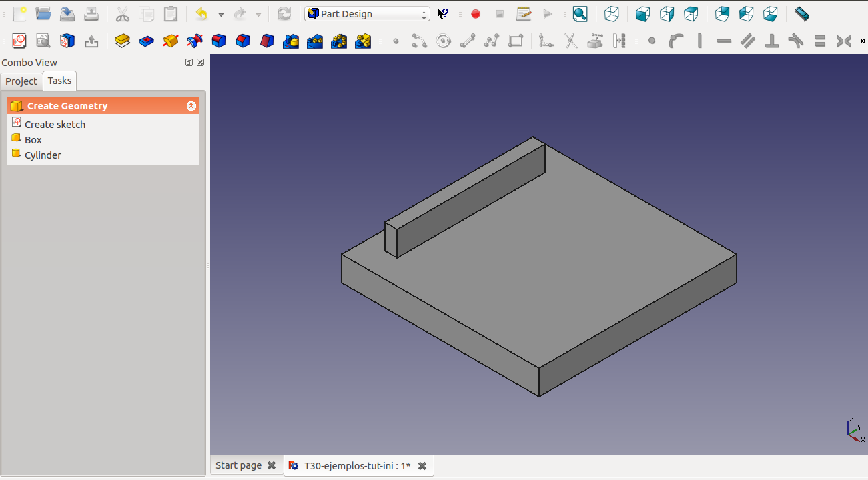Expand the undo history dropdown arrow
The width and height of the screenshot is (868, 480).
221,15
